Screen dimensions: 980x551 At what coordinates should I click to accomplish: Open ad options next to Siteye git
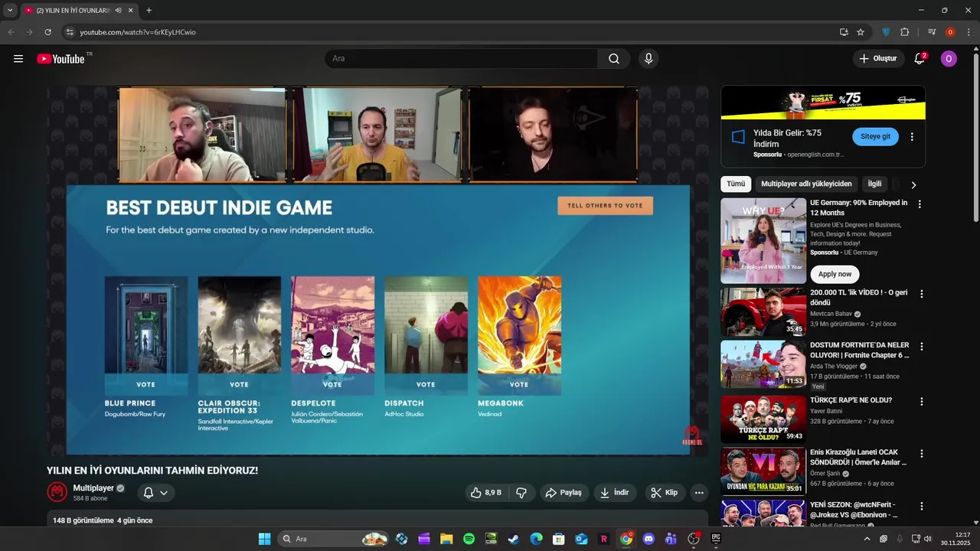912,137
